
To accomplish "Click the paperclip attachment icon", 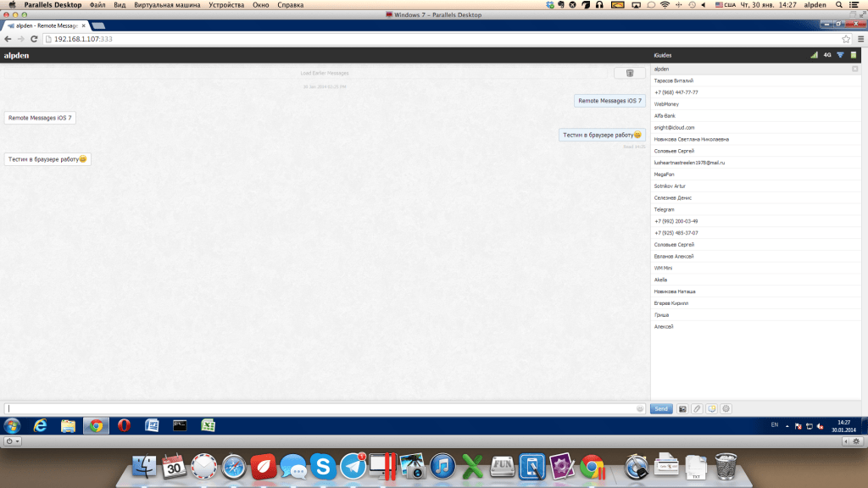I will (x=697, y=408).
